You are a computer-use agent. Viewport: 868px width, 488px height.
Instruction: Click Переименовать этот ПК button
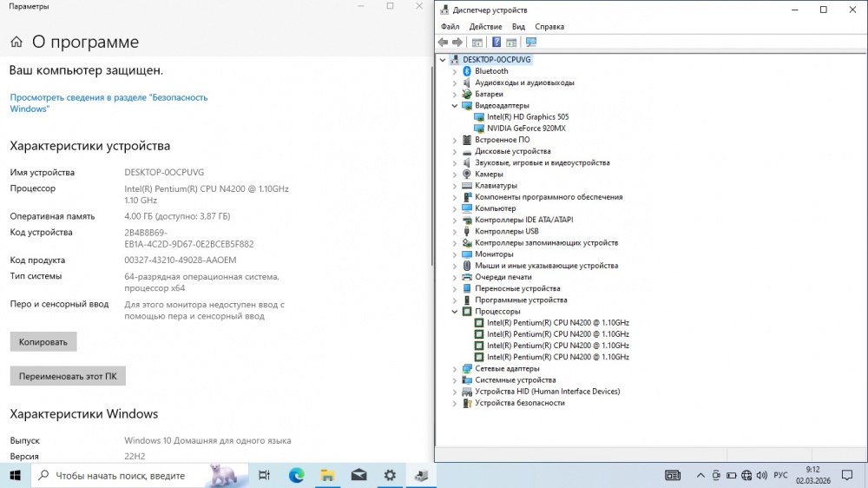[68, 376]
